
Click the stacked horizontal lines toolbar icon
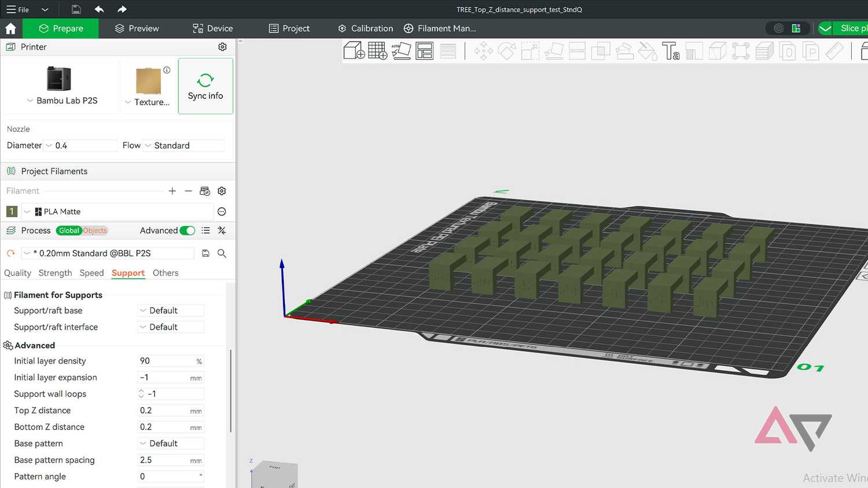(448, 51)
